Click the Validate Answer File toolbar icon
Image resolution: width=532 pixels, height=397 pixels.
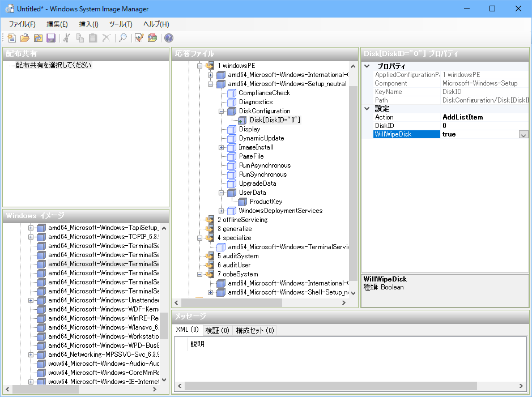(139, 38)
